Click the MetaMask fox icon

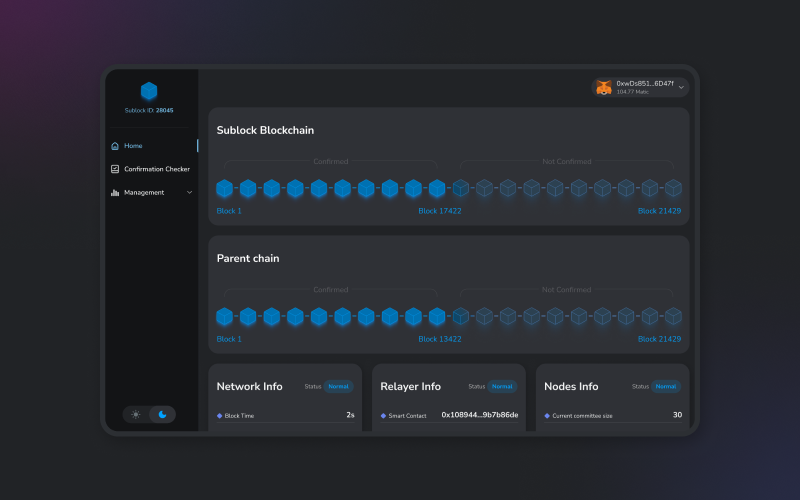click(x=604, y=87)
